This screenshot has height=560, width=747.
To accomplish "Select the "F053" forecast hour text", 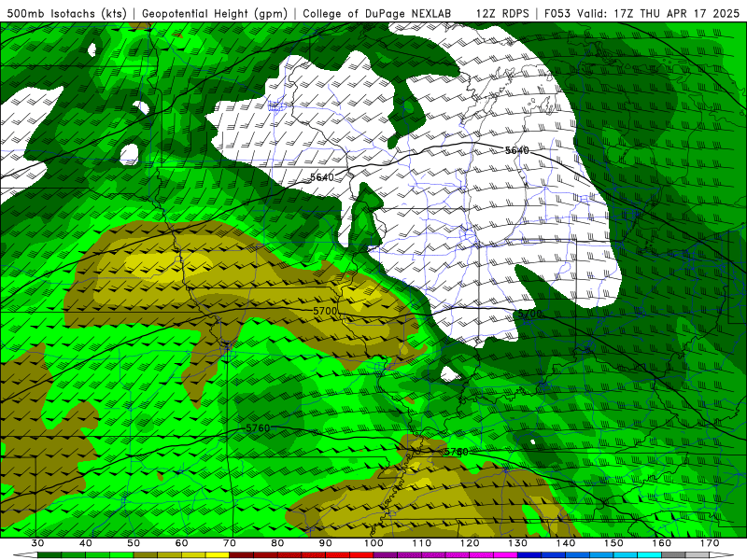I will 557,14.
